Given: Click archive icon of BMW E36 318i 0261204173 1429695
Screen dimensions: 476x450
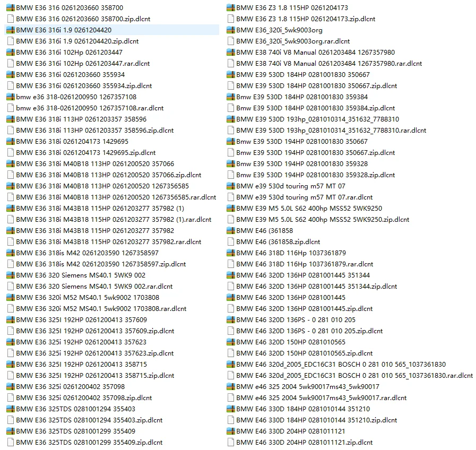Looking at the screenshot, I should [10, 142].
